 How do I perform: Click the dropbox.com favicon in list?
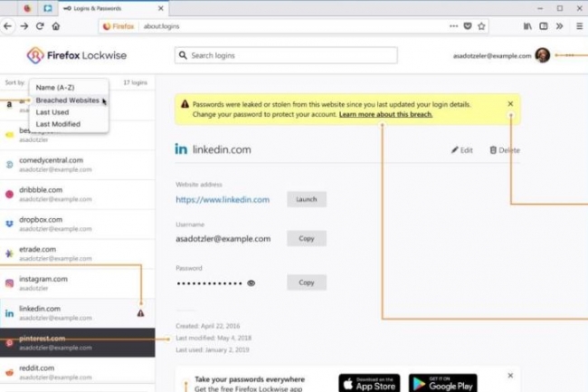9,224
